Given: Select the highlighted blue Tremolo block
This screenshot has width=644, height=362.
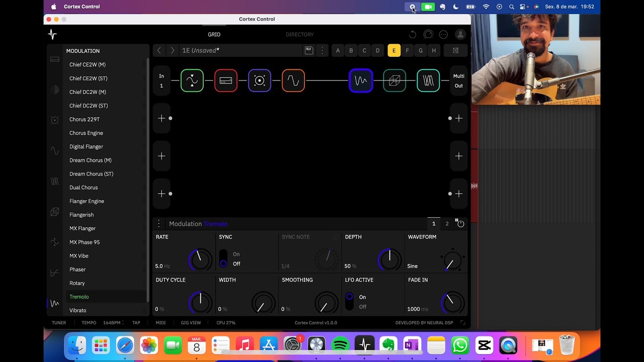Looking at the screenshot, I should click(361, 80).
